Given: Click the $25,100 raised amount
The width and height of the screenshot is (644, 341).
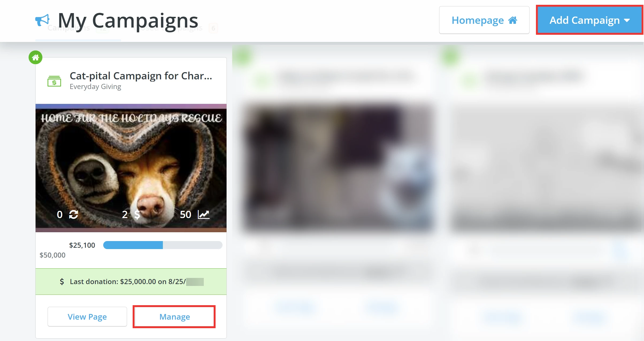Looking at the screenshot, I should coord(82,245).
